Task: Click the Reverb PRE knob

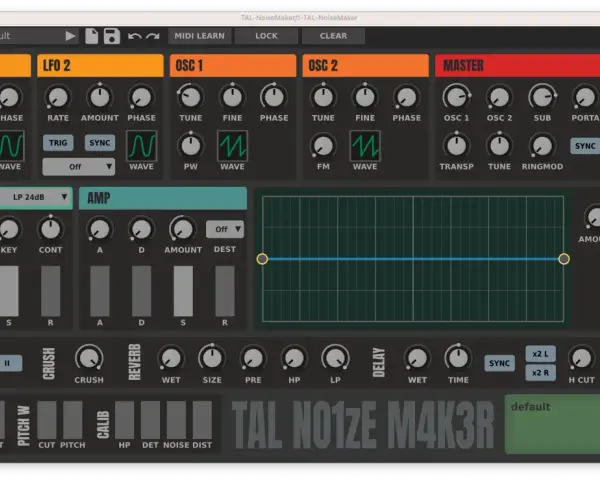Action: click(253, 359)
